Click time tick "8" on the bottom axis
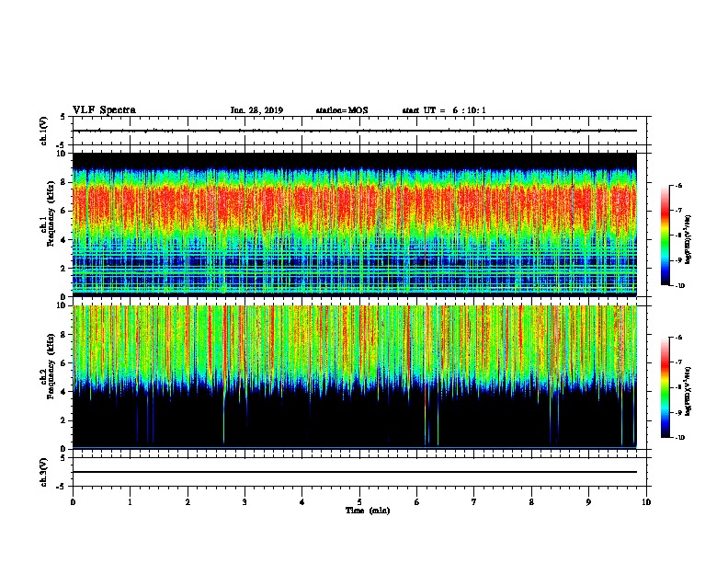Screen dimensions: 728x563 coord(531,502)
